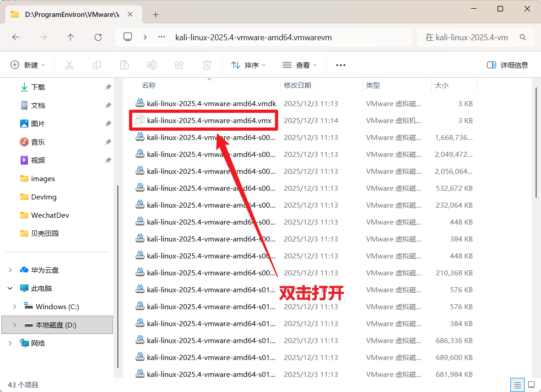
Task: Select the file sized 686,336 KB
Action: tap(305, 340)
